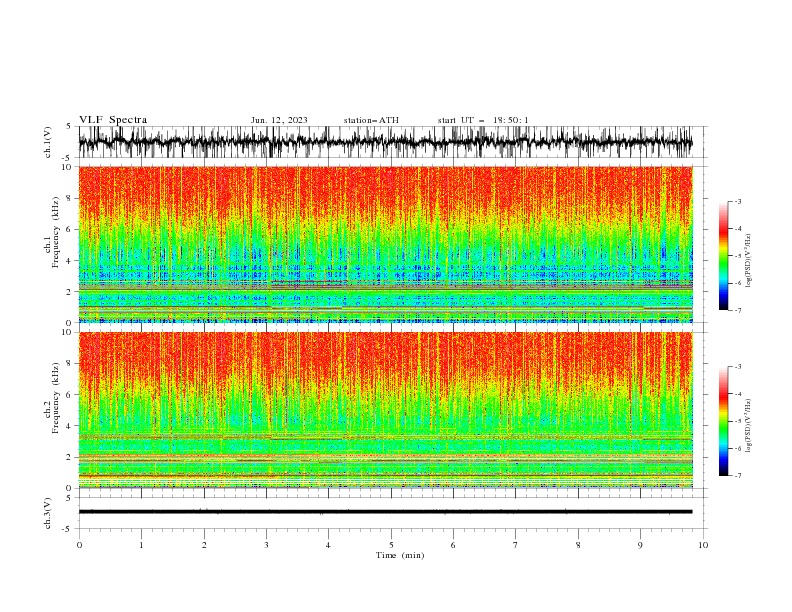Click the "ch.3(V)" waveform axis label

pos(48,513)
